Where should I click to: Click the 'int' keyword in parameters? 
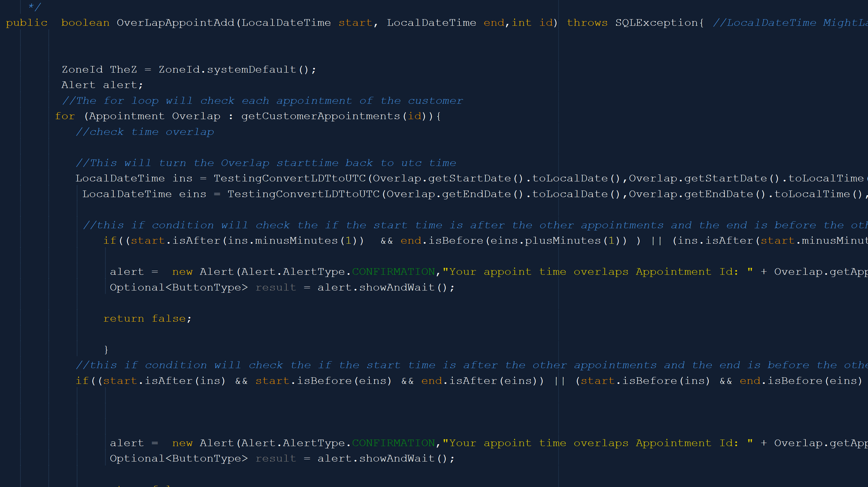(x=522, y=23)
